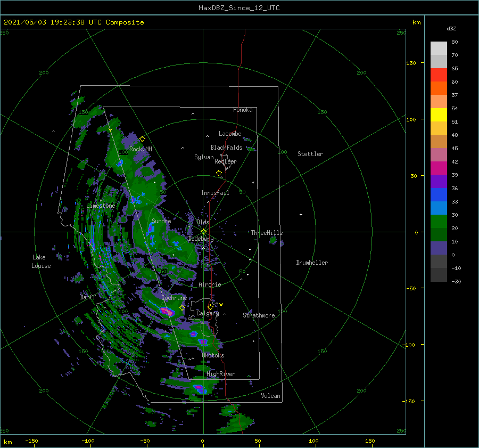The image size is (479, 448).
Task: Click the Innisfail label
Action: (215, 193)
